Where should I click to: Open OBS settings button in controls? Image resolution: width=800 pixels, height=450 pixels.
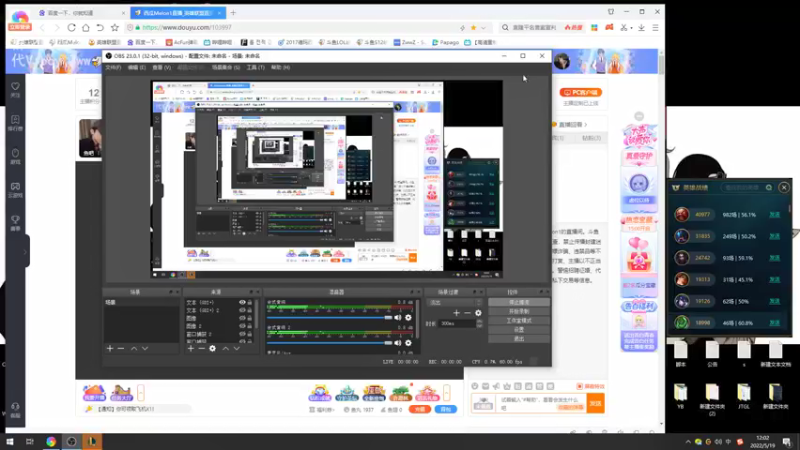519,330
